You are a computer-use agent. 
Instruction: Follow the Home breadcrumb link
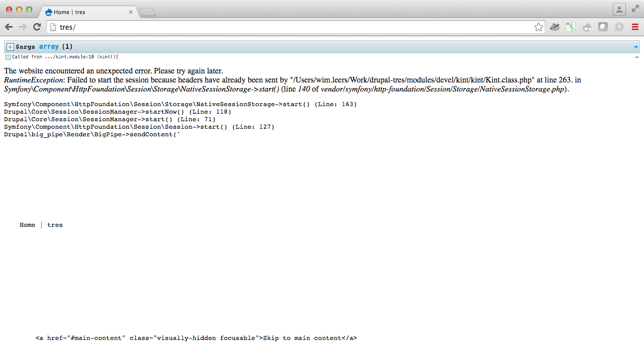click(x=27, y=225)
